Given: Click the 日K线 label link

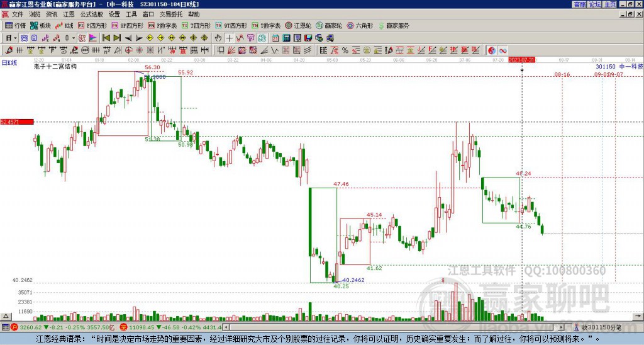Looking at the screenshot, I should [9, 63].
